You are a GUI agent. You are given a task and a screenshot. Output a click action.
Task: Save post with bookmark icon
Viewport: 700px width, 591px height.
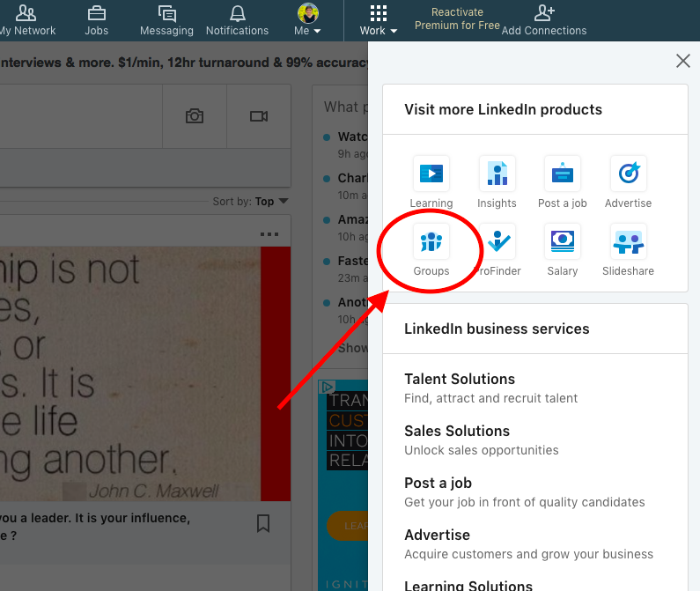tap(263, 523)
